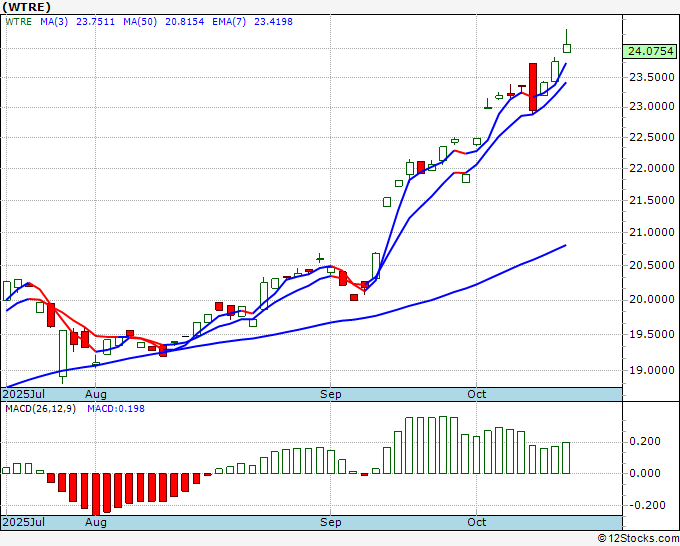
Task: Click the 2025Jul label on MACD axis
Action: 23,522
